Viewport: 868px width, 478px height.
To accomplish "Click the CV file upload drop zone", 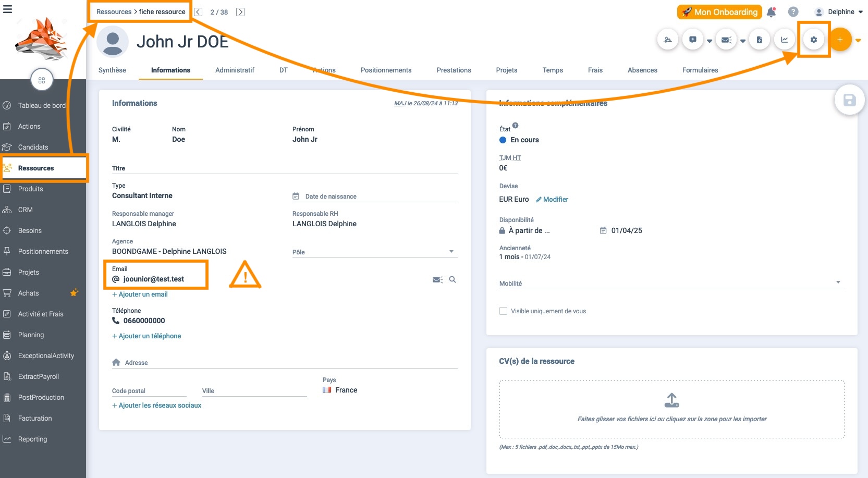I will [x=671, y=409].
